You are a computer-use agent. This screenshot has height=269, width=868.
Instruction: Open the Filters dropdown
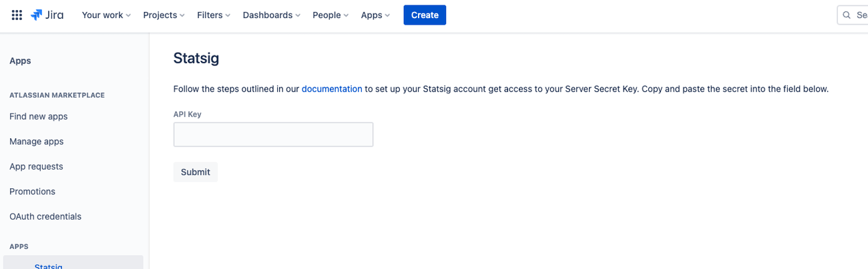(214, 15)
